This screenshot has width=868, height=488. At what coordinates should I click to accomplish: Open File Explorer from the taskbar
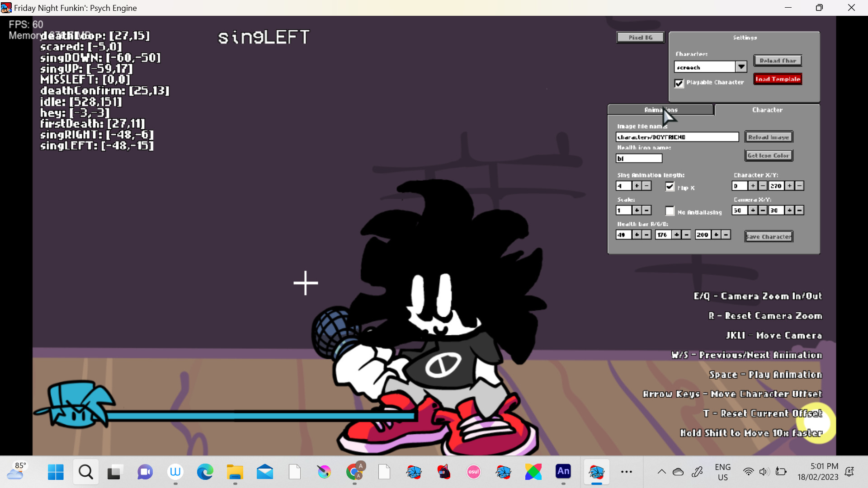[x=235, y=472]
